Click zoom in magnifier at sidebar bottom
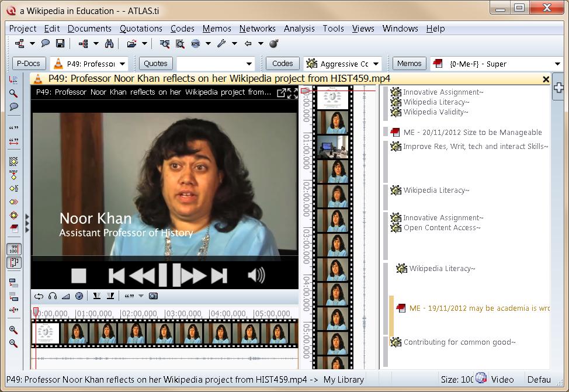 click(13, 329)
